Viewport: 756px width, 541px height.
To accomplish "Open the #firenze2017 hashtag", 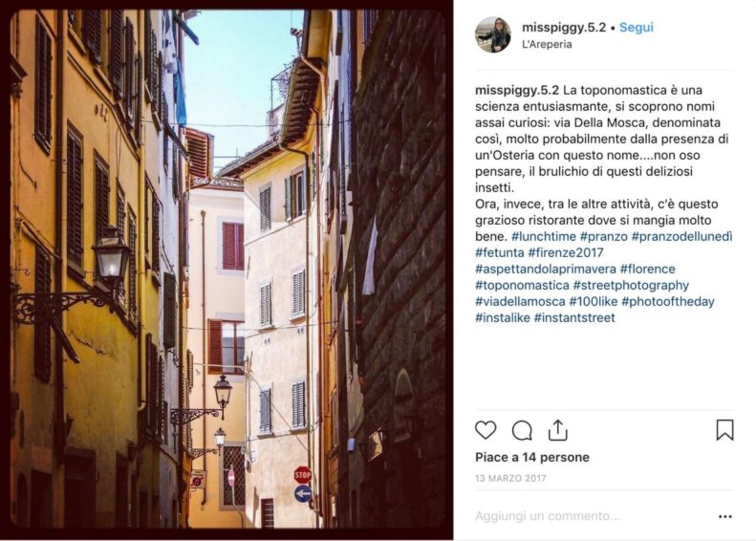I will click(566, 252).
